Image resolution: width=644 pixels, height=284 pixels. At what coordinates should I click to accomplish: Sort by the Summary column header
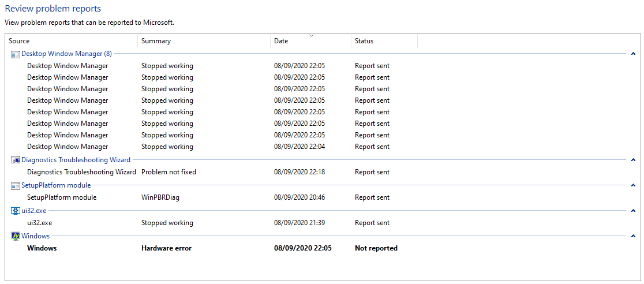[204, 41]
